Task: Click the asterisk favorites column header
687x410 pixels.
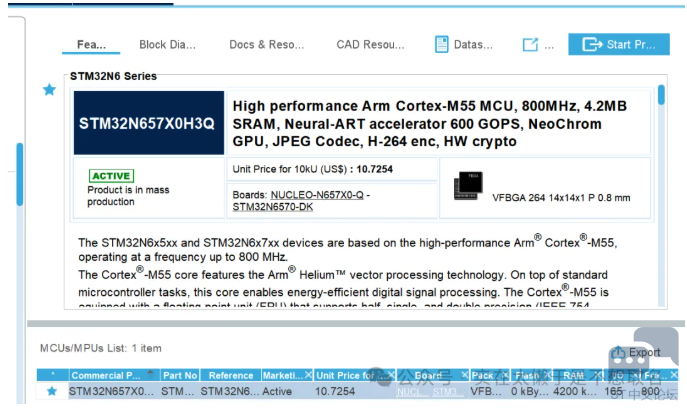Action: pos(53,375)
